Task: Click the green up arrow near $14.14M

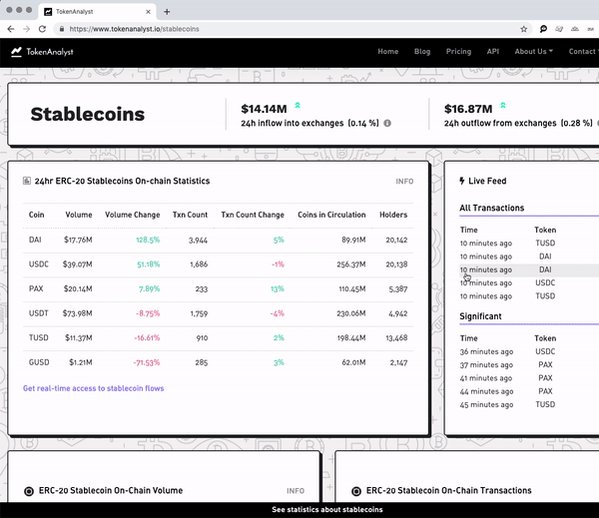Action: pyautogui.click(x=298, y=105)
